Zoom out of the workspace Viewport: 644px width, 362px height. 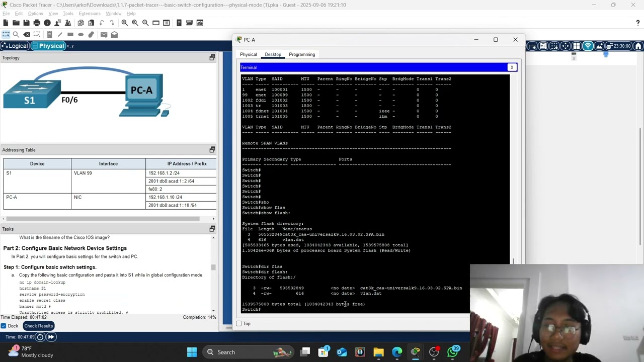coord(145,23)
